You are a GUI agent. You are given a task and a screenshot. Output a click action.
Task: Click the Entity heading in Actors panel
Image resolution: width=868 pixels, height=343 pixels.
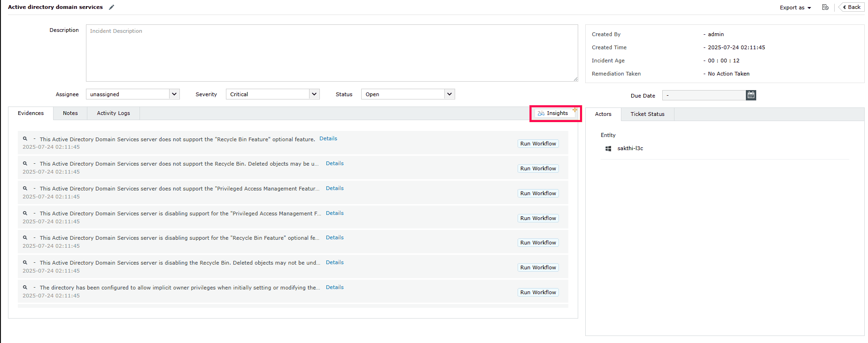[x=608, y=135]
